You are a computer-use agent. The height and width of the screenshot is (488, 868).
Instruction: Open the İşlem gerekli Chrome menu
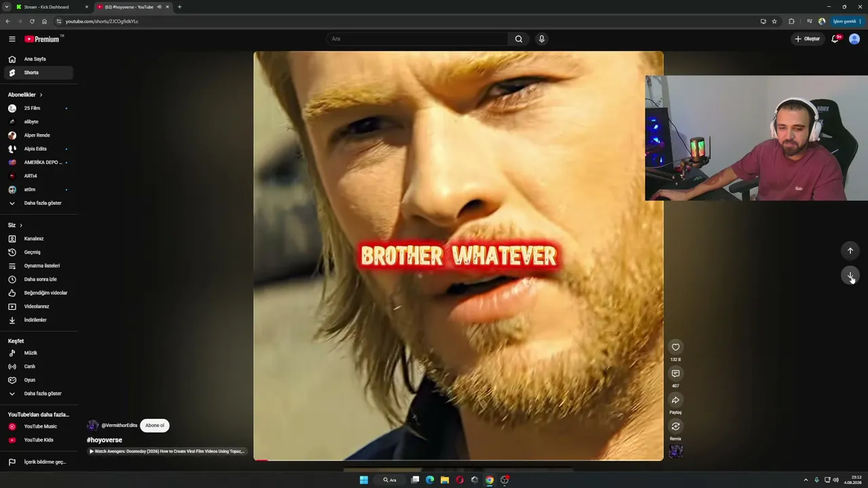pos(848,21)
